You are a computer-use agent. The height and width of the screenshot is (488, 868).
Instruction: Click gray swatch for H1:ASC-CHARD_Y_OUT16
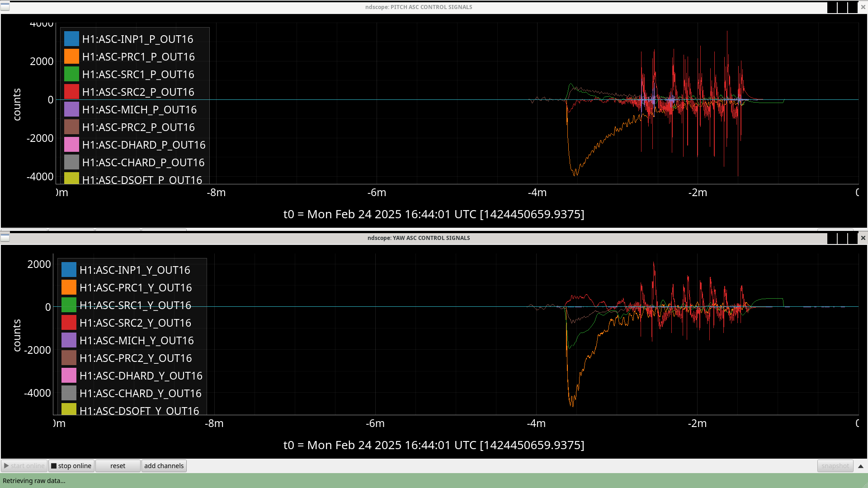[69, 393]
